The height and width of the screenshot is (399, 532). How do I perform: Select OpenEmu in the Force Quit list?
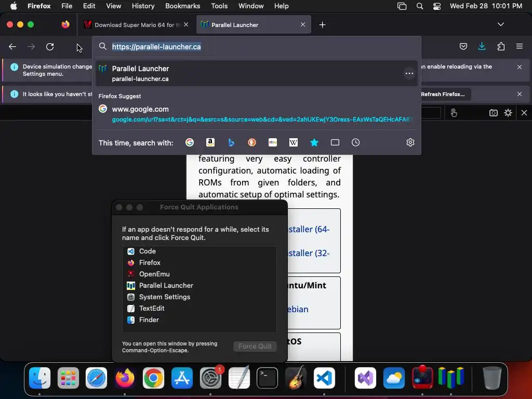[x=199, y=274]
